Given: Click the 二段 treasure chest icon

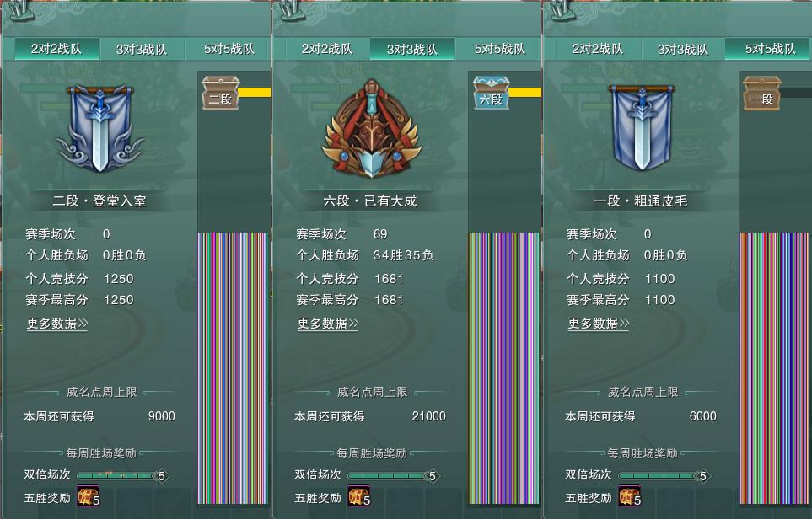Looking at the screenshot, I should [x=221, y=93].
